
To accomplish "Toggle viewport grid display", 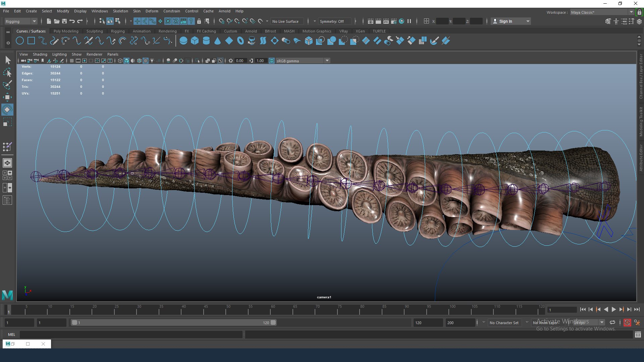I will click(x=71, y=61).
